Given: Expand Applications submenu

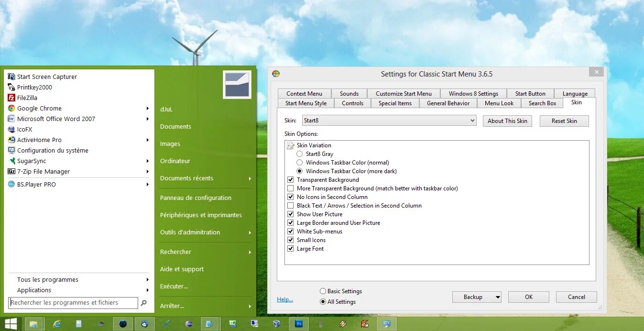Looking at the screenshot, I should point(79,290).
